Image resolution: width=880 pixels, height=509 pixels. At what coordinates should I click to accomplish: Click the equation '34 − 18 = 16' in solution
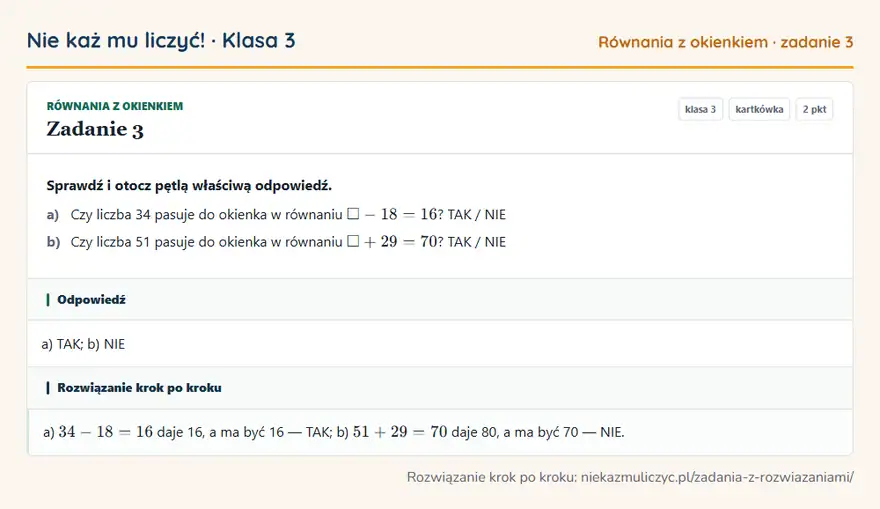(x=106, y=432)
